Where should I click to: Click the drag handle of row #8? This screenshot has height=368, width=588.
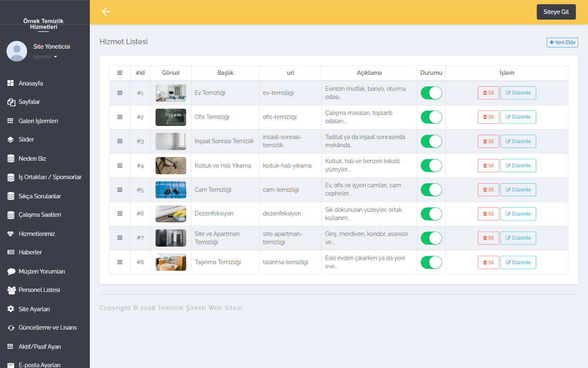point(120,262)
